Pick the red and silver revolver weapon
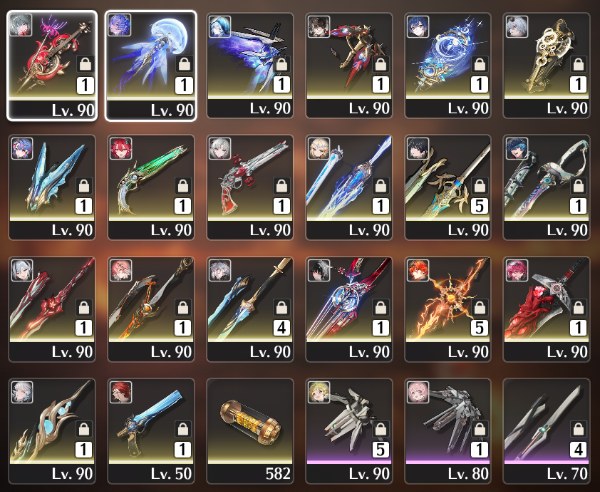The width and height of the screenshot is (600, 492). pos(250,187)
